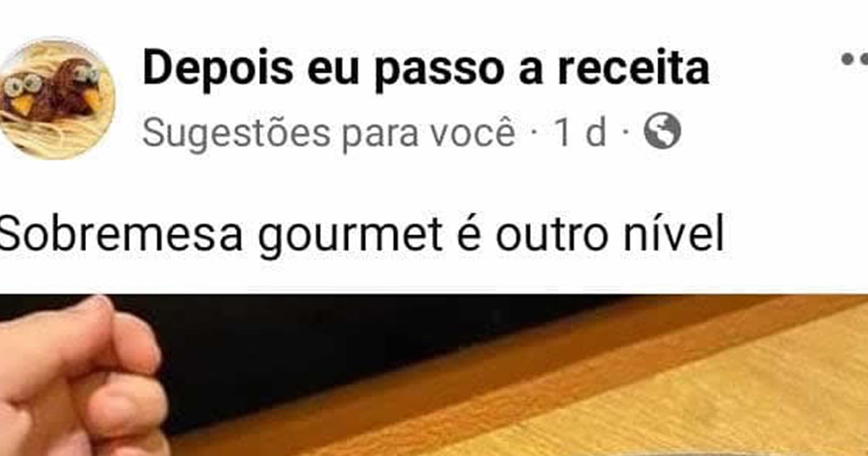The image size is (868, 456).
Task: Open the post photo below the caption
Action: (434, 375)
